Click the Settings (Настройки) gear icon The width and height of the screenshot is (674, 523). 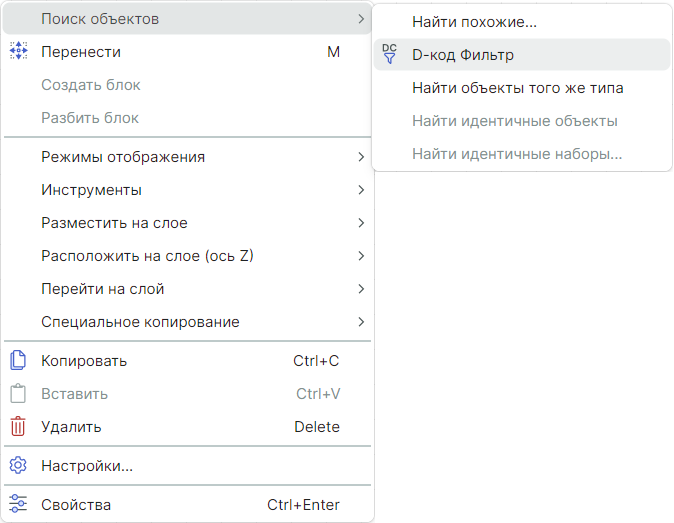(17, 466)
